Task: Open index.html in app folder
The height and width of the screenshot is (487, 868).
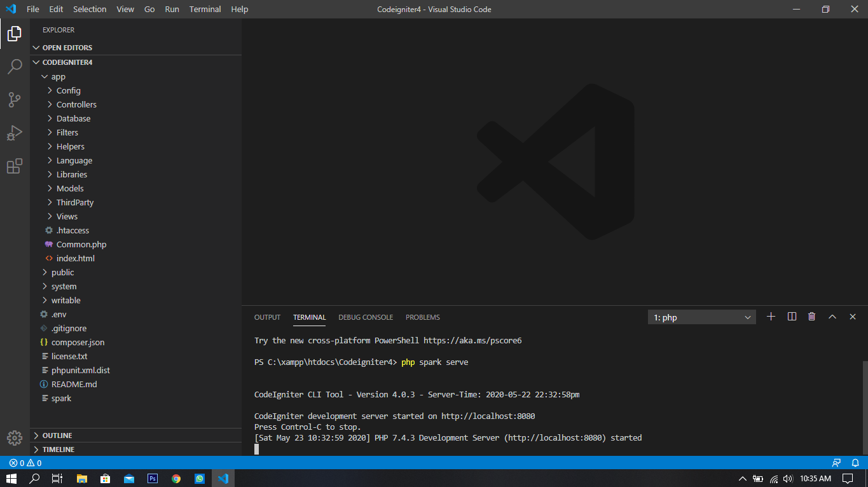Action: pos(135,258)
